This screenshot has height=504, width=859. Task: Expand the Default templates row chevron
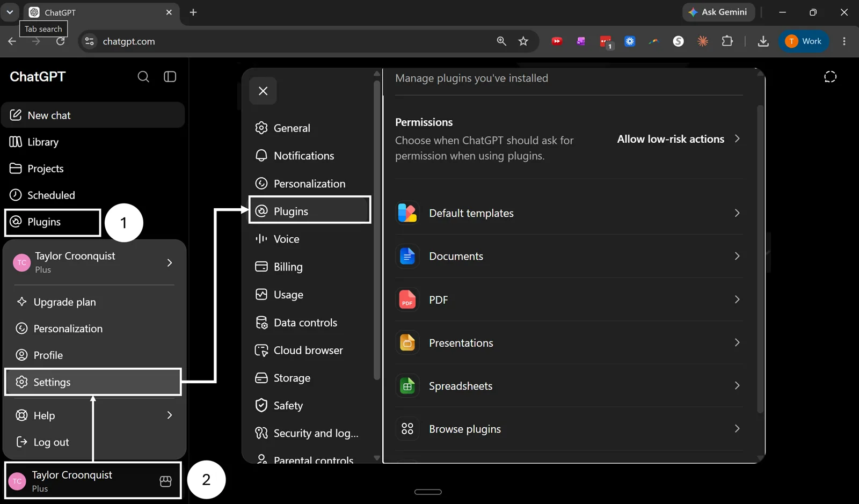point(737,213)
